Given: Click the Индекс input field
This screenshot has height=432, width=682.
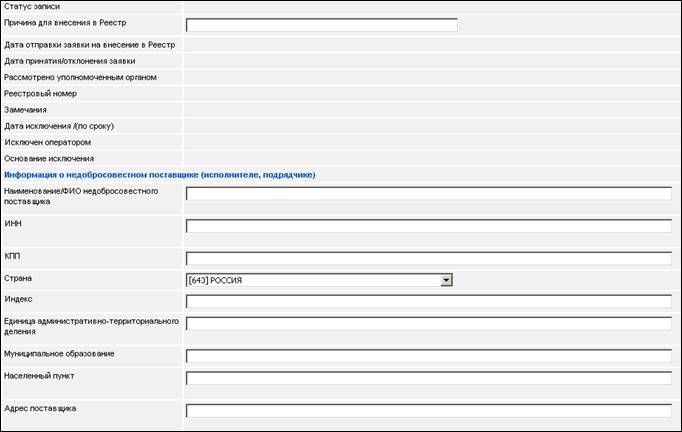Looking at the screenshot, I should pos(428,302).
